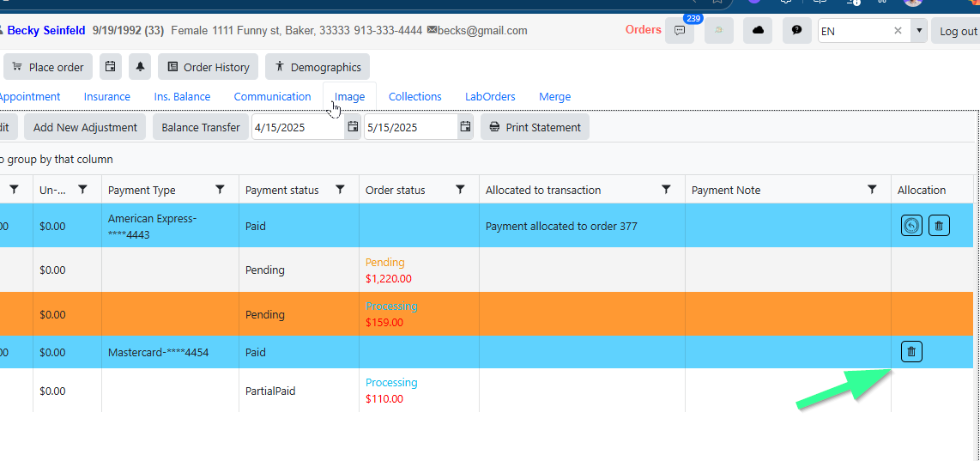Click envelope icon before becks@gmail.com

click(x=432, y=31)
